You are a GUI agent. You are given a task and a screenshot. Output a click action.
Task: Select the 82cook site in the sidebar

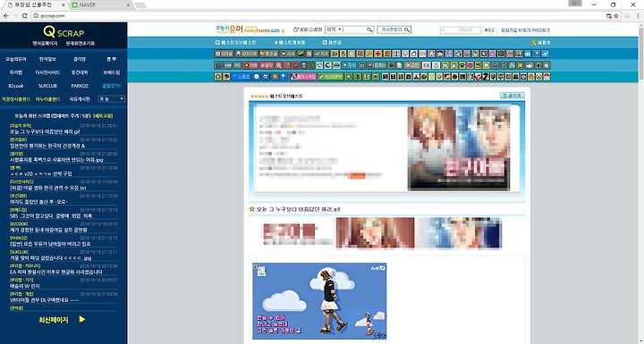(16, 86)
